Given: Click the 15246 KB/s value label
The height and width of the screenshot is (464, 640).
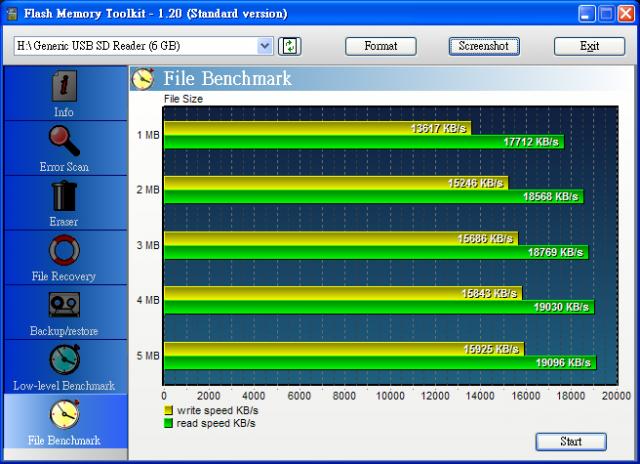Looking at the screenshot, I should pos(476,183).
